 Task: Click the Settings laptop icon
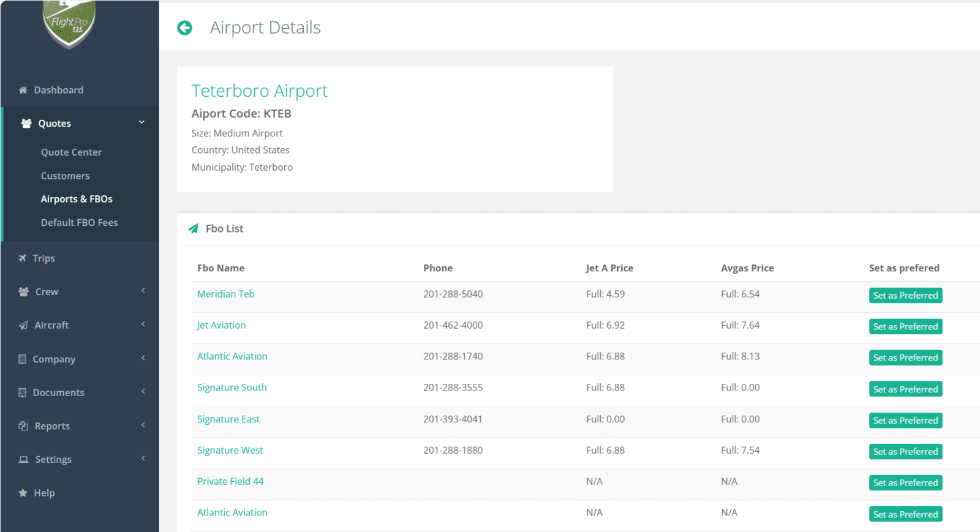tap(23, 459)
